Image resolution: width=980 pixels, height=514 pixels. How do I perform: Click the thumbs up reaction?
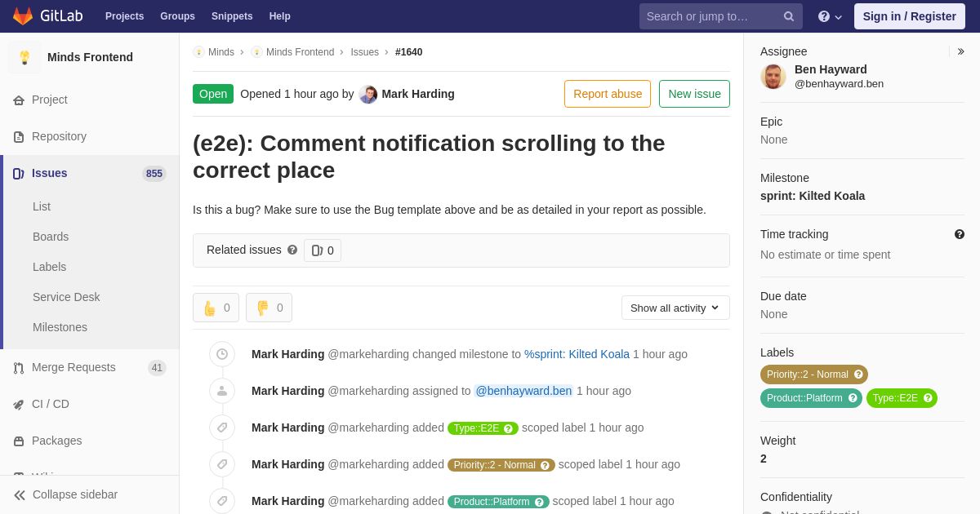coord(216,308)
